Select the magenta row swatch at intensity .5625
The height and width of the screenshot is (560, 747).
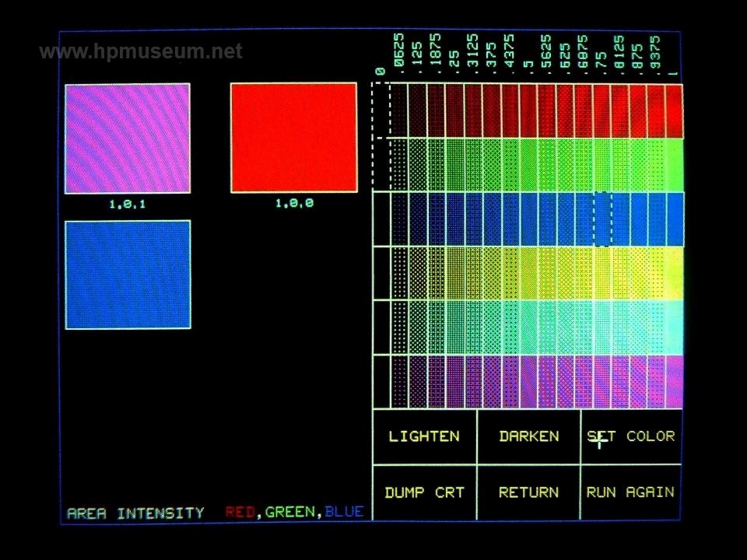[x=547, y=382]
